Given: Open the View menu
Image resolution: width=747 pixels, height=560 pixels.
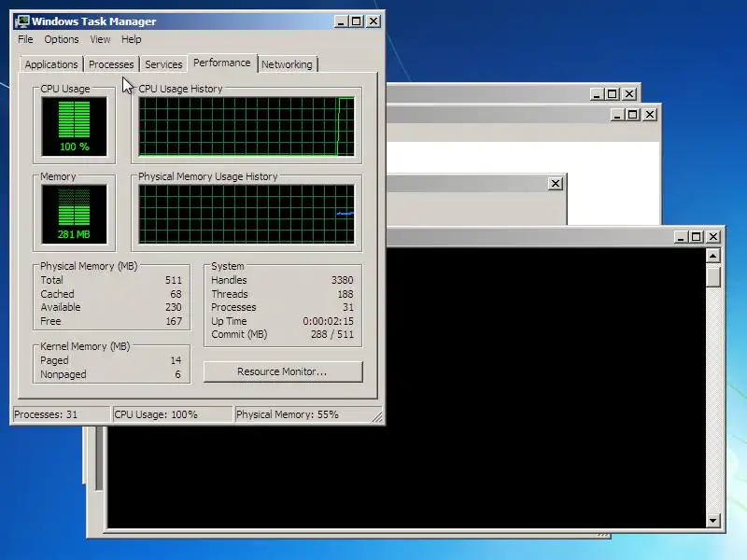Looking at the screenshot, I should [100, 39].
